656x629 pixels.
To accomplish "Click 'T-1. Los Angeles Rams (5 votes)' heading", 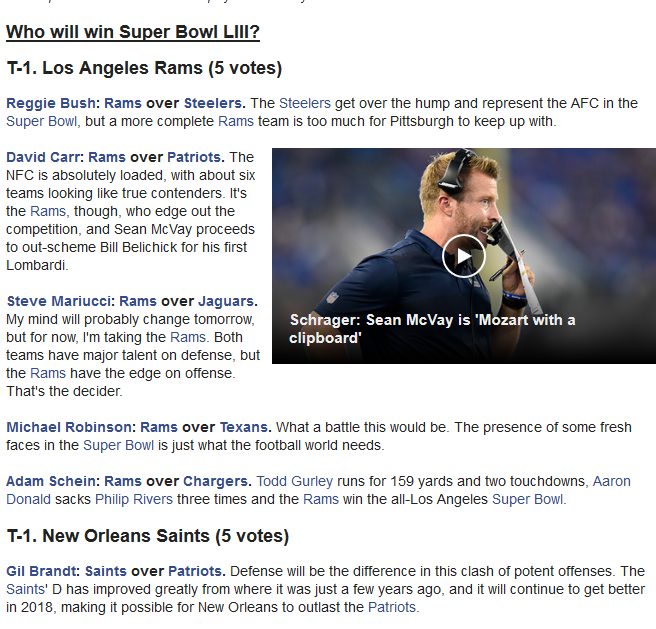I will (x=145, y=68).
